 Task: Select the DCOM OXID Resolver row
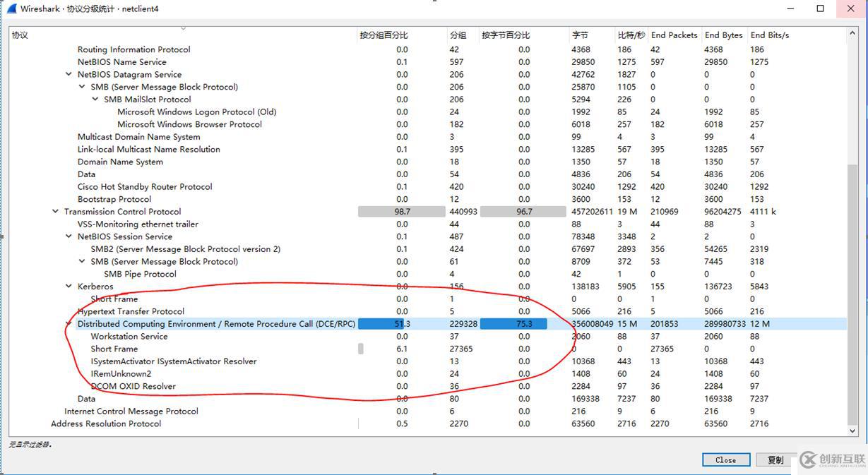click(x=427, y=386)
